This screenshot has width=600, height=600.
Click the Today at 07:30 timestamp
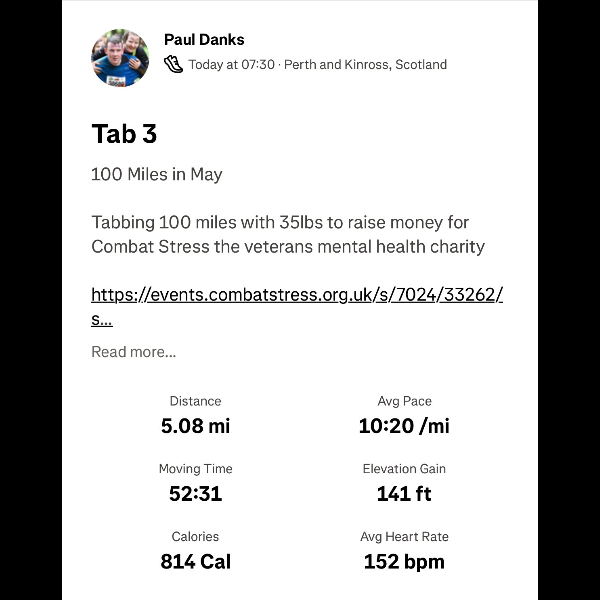[231, 64]
